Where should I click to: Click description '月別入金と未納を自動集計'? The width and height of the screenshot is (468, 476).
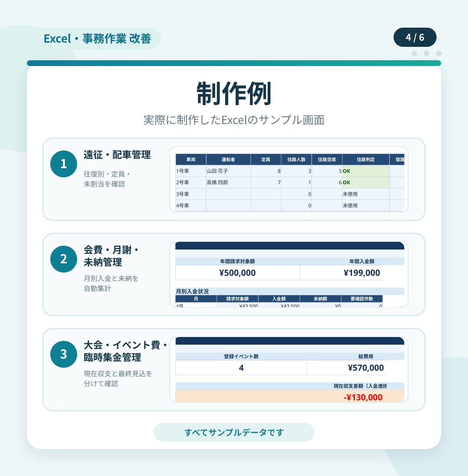[111, 283]
